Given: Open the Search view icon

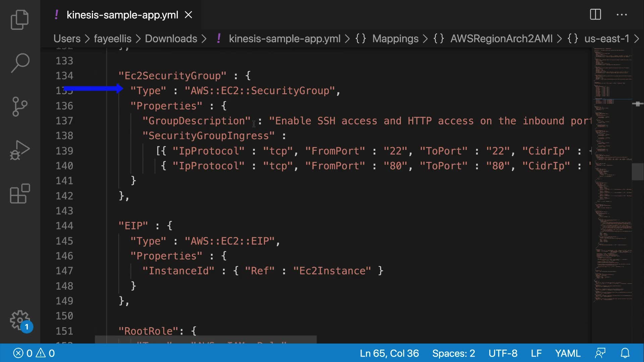Looking at the screenshot, I should (x=20, y=63).
